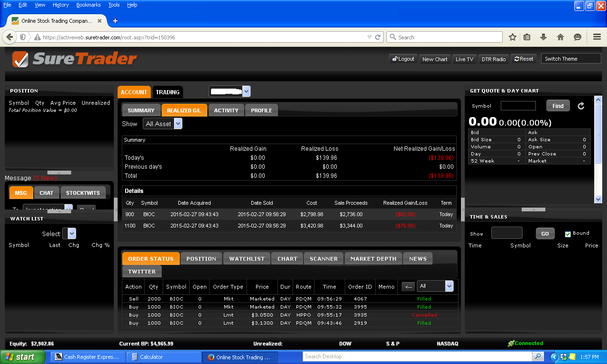Click the green Connected plug icon

[511, 344]
